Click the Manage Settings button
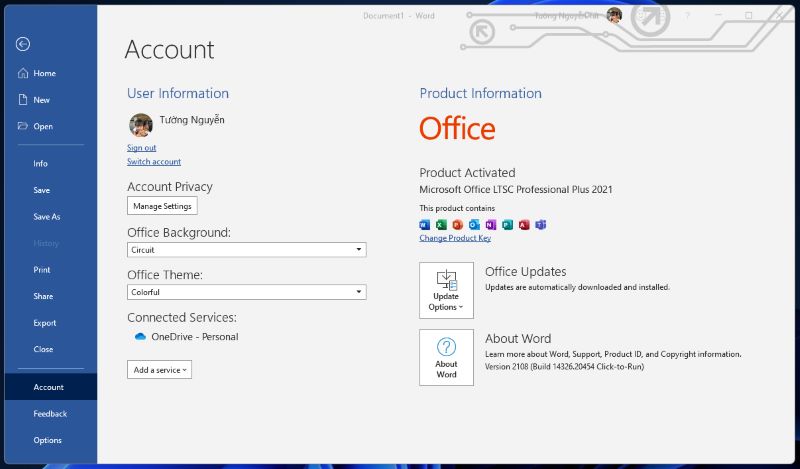Viewport: 800px width, 469px height. (x=162, y=206)
